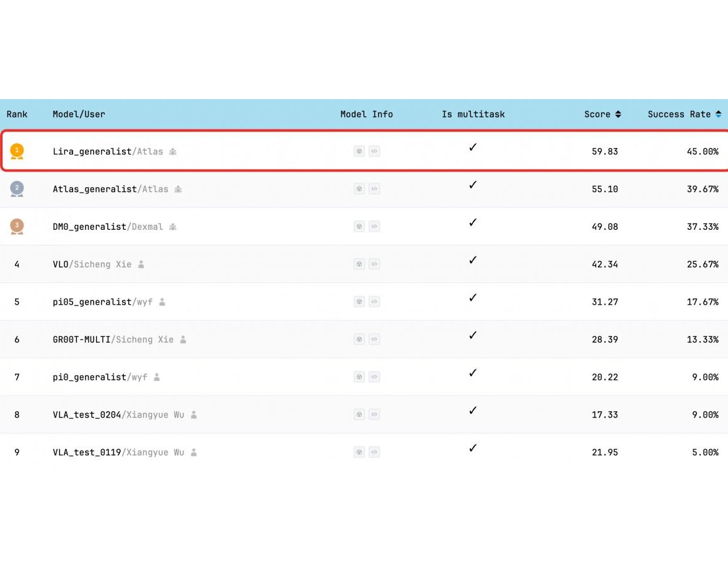Click team icon beside Lira_generalist/Atlas
The width and height of the screenshot is (728, 568).
[173, 152]
